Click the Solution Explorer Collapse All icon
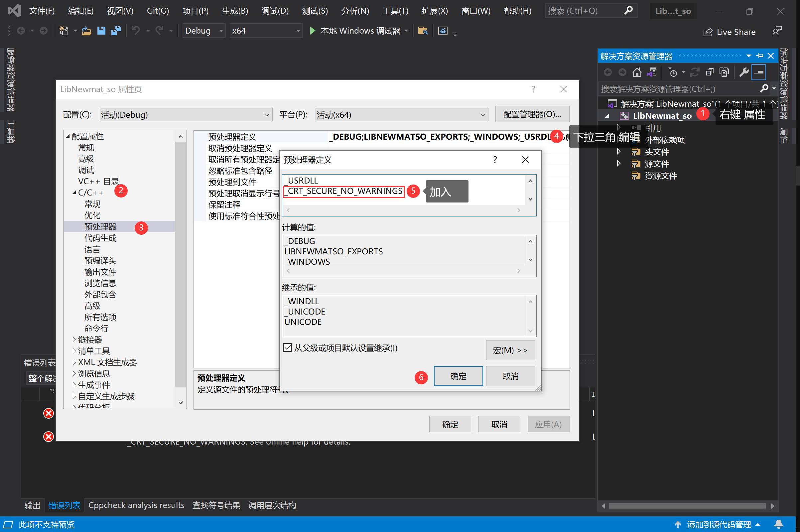 point(710,72)
